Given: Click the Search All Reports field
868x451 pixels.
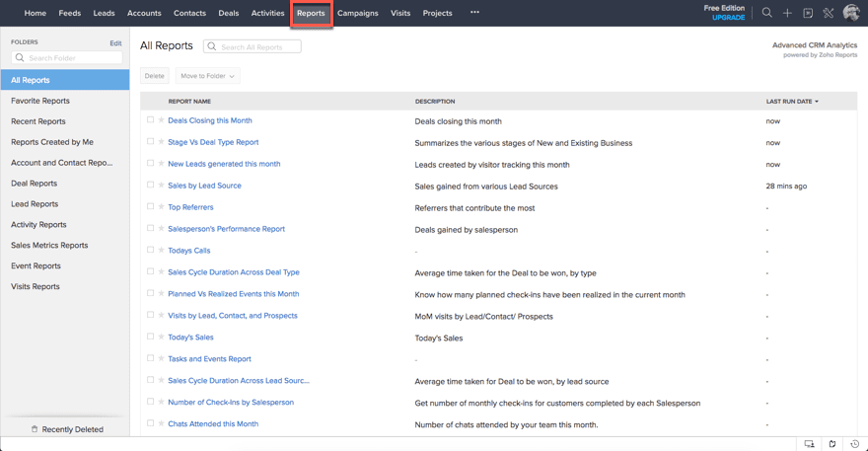Looking at the screenshot, I should (x=256, y=46).
